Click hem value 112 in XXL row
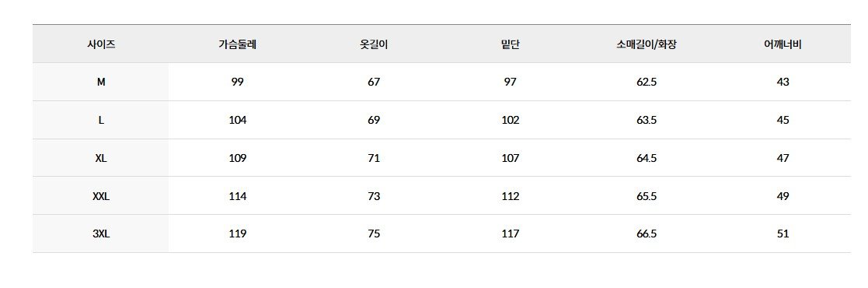 click(x=510, y=196)
